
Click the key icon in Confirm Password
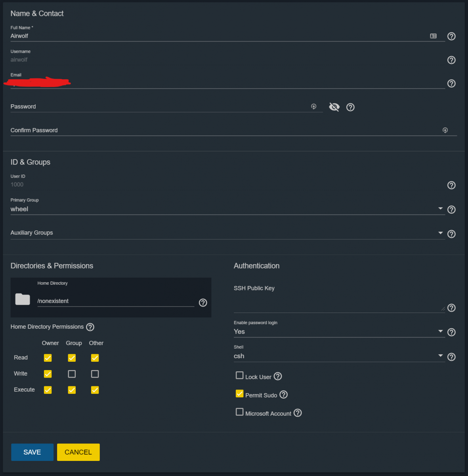(x=445, y=130)
